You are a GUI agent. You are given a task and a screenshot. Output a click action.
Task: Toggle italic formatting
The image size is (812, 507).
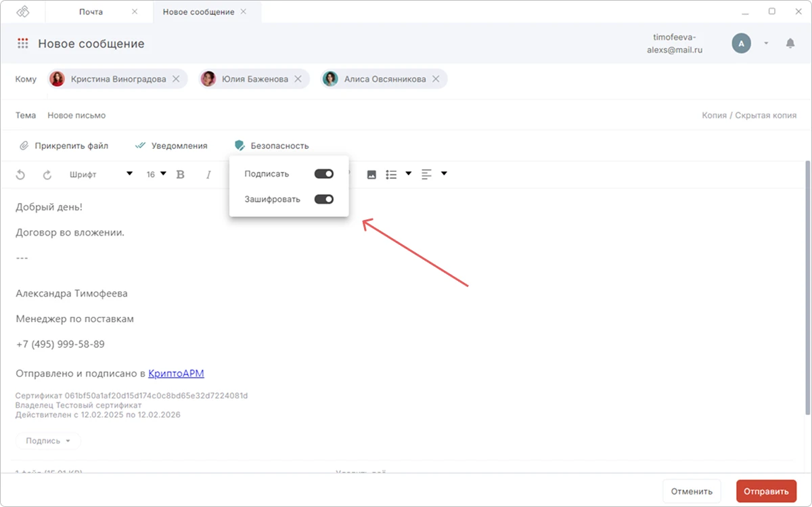(209, 175)
